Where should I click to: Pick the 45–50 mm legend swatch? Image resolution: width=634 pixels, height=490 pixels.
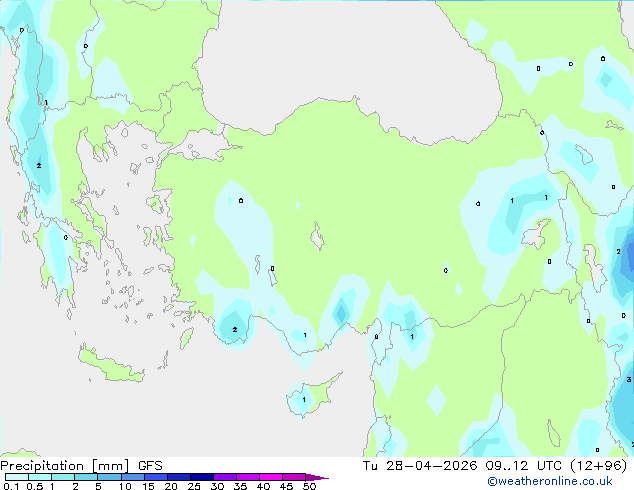tap(293, 477)
